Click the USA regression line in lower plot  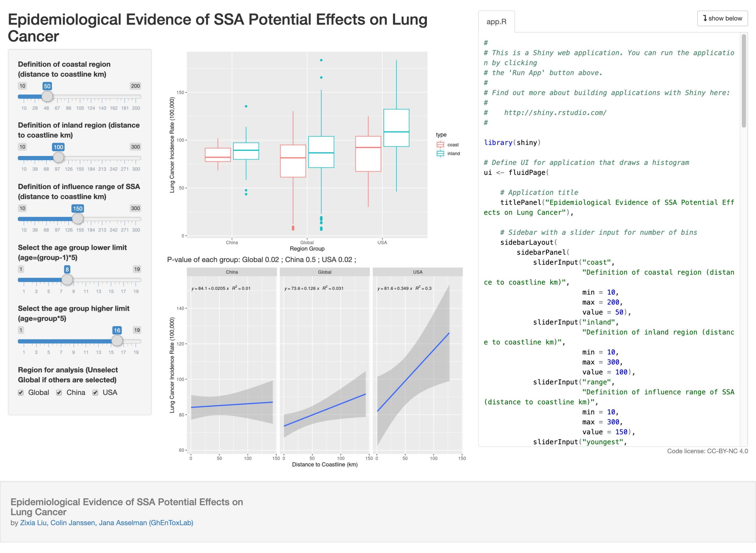pyautogui.click(x=413, y=372)
